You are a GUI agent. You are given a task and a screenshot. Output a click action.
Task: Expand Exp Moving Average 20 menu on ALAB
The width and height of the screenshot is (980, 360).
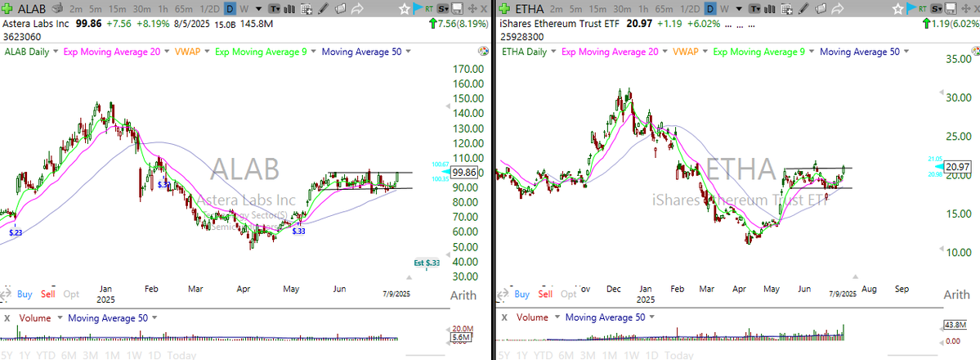tap(167, 52)
